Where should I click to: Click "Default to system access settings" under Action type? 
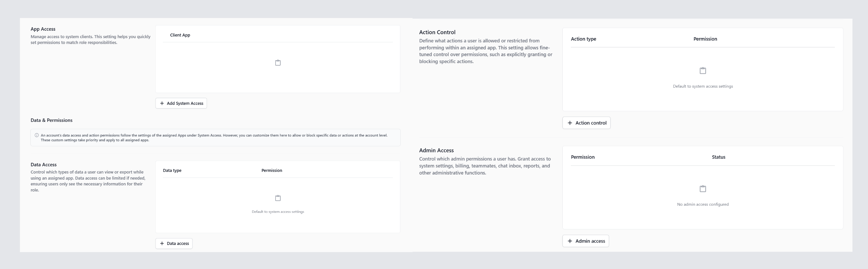pyautogui.click(x=703, y=86)
